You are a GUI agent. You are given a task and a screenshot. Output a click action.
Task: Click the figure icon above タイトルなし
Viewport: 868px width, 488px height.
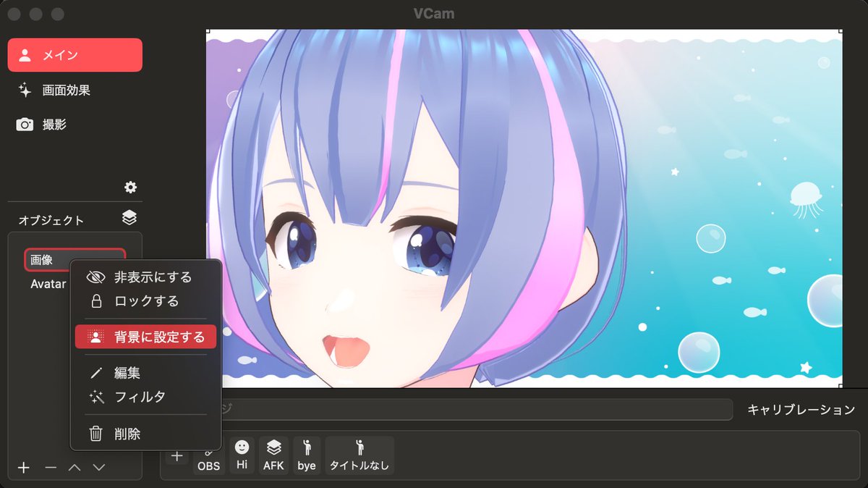(359, 447)
